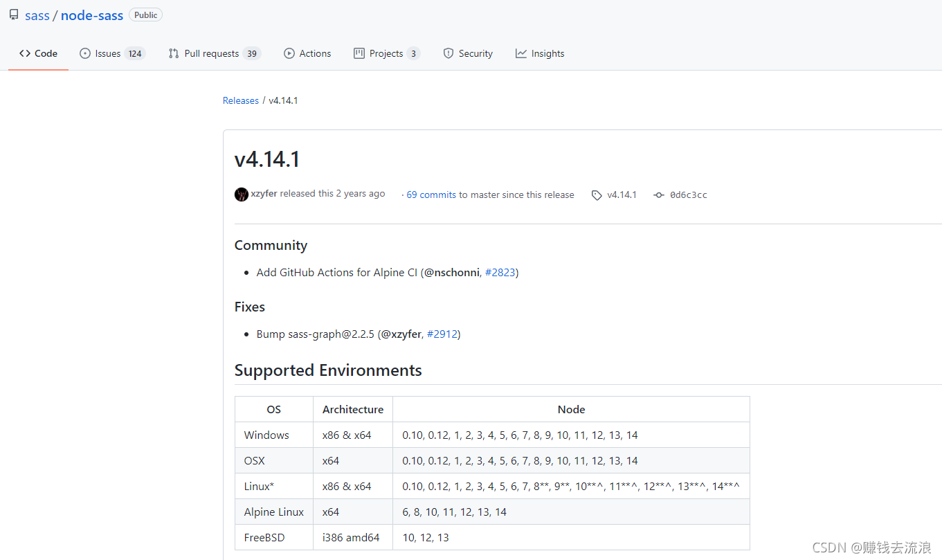Open commit 0d6c3cc
Image resolution: width=942 pixels, height=560 pixels.
click(689, 195)
